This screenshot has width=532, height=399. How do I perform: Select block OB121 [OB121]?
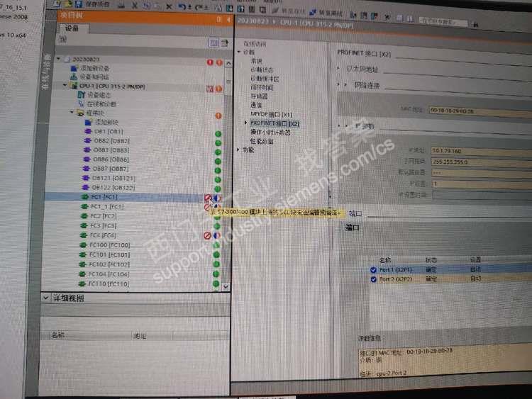tap(109, 178)
